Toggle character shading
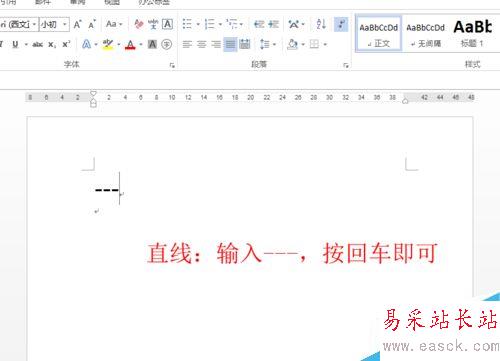Image resolution: width=500 pixels, height=361 pixels. (152, 44)
